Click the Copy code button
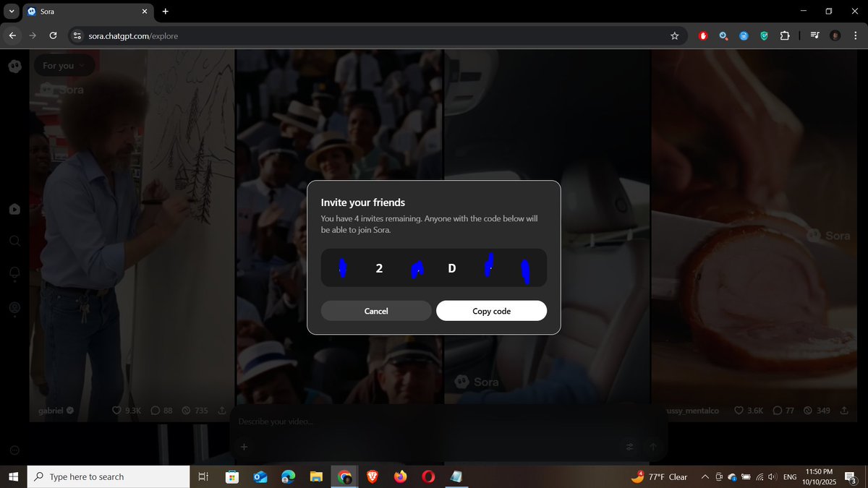Image resolution: width=868 pixels, height=488 pixels. [491, 311]
